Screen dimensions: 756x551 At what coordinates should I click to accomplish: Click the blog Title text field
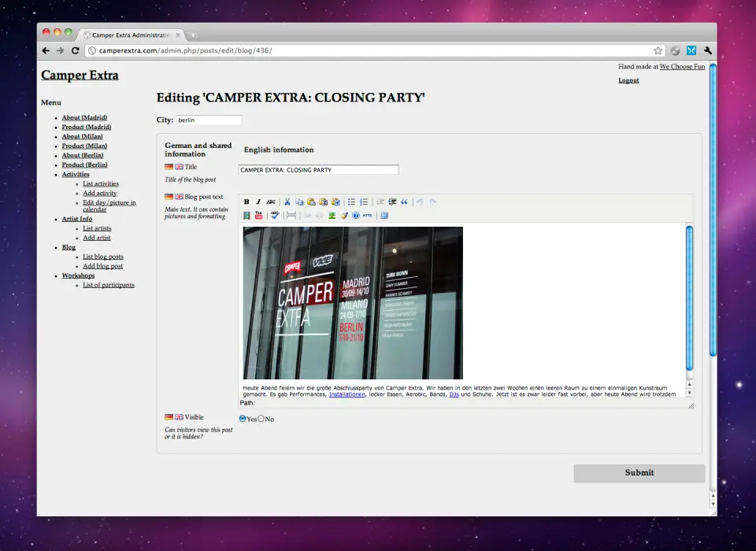click(319, 170)
